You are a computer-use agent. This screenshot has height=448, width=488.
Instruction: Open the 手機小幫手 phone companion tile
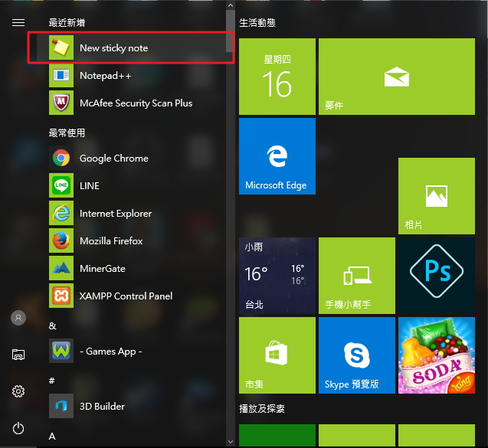[357, 276]
